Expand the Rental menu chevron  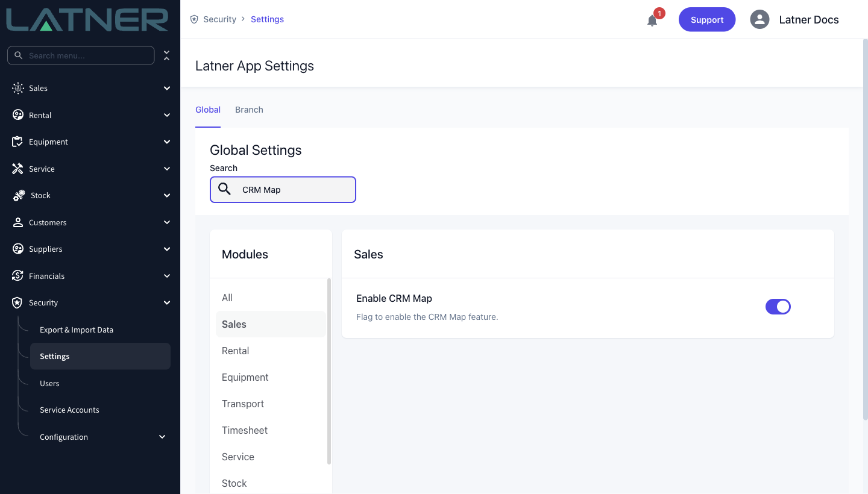tap(167, 115)
